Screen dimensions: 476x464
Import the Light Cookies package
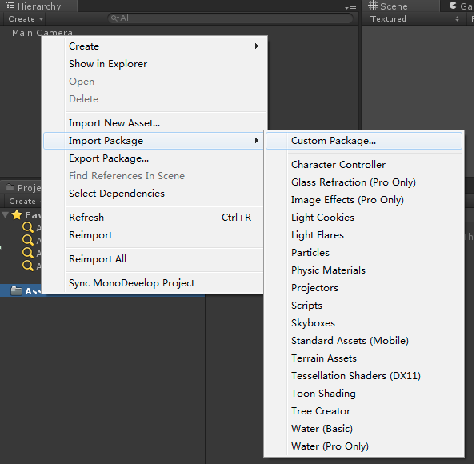coord(364,218)
